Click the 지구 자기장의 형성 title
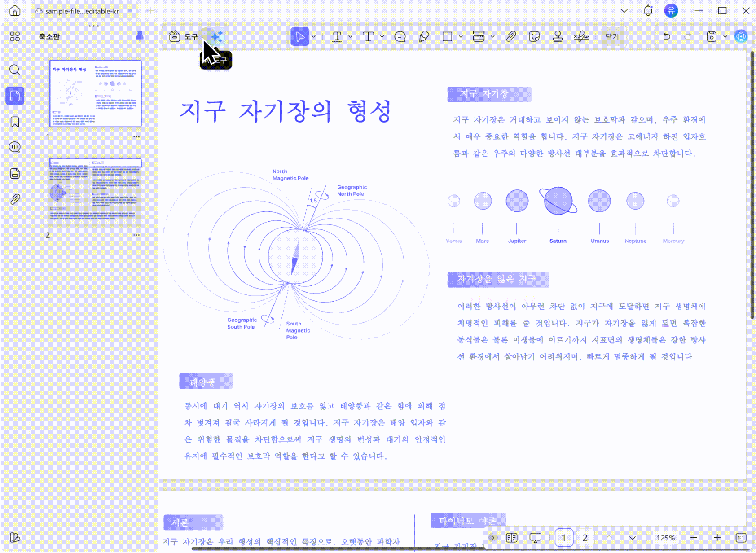 pyautogui.click(x=285, y=111)
